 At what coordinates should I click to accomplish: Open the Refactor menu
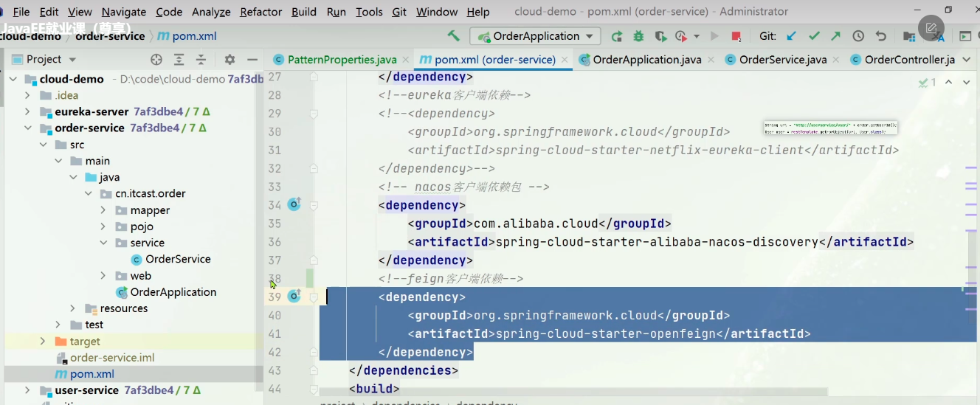click(261, 12)
